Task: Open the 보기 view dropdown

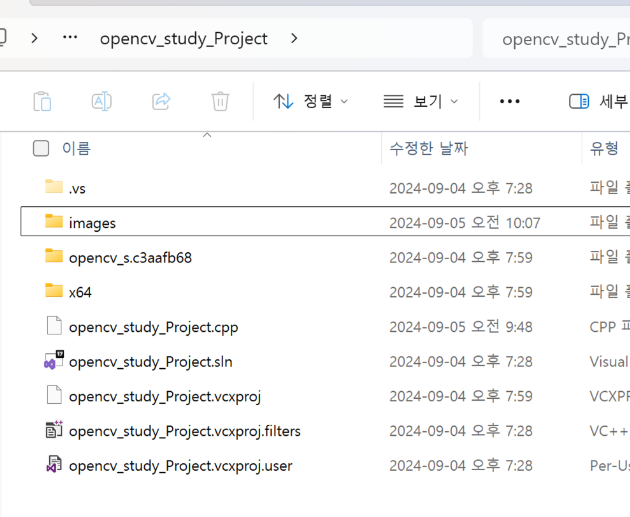Action: [421, 101]
